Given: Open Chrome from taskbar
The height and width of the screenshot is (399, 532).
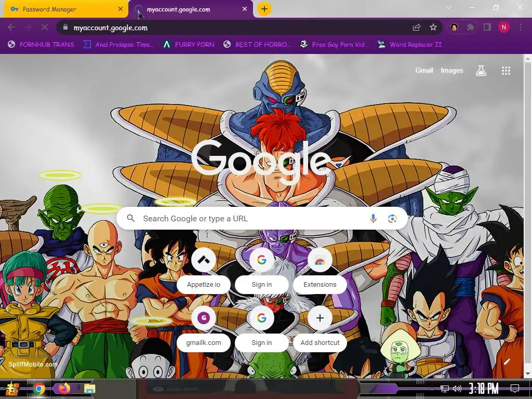Looking at the screenshot, I should [39, 389].
